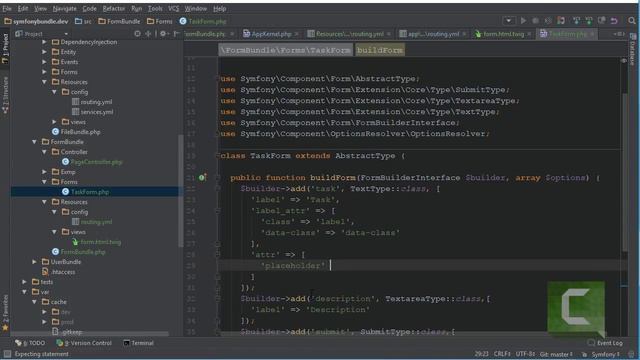Image resolution: width=640 pixels, height=360 pixels.
Task: Open the hidden tabs list dropdown
Action: 619,34
